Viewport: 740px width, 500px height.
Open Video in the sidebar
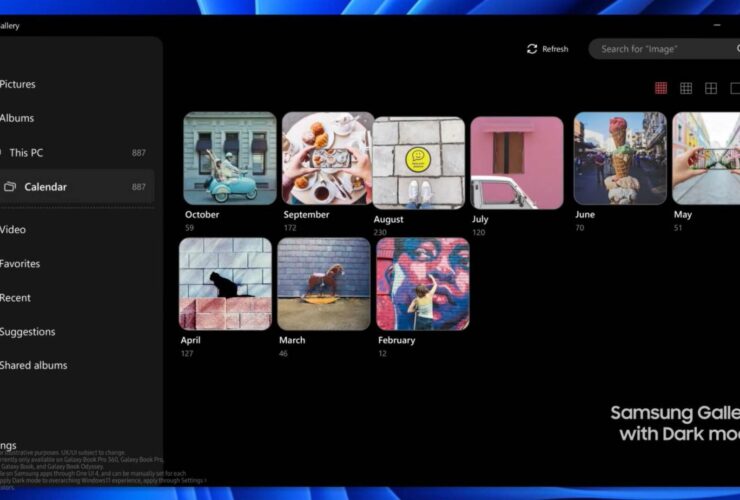tap(13, 229)
